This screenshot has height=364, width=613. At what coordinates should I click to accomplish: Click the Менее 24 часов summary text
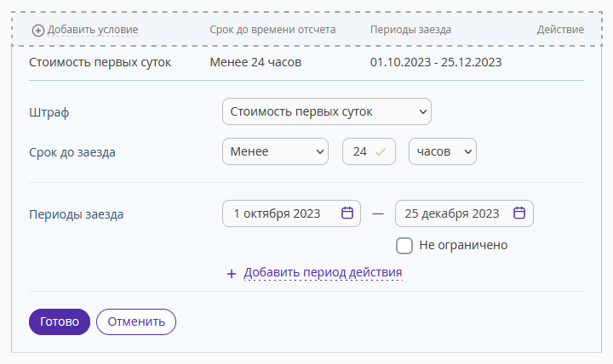coord(255,62)
